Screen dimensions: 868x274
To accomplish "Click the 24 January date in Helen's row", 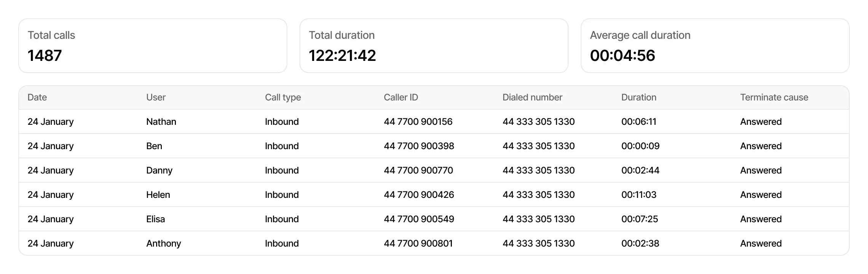I will [51, 195].
